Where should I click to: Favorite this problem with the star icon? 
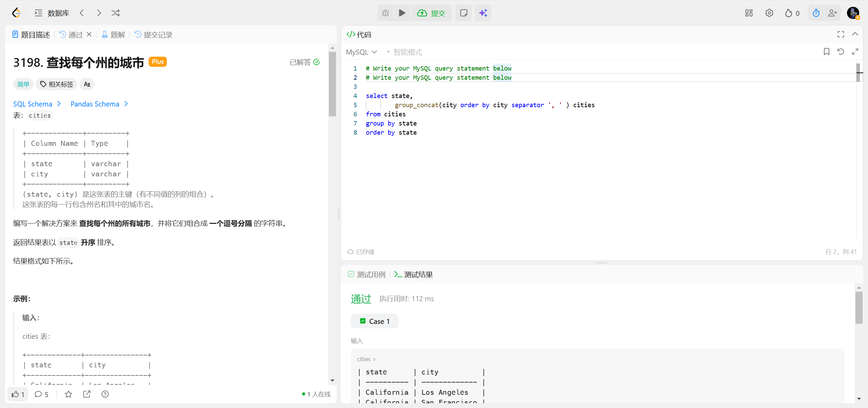tap(68, 394)
